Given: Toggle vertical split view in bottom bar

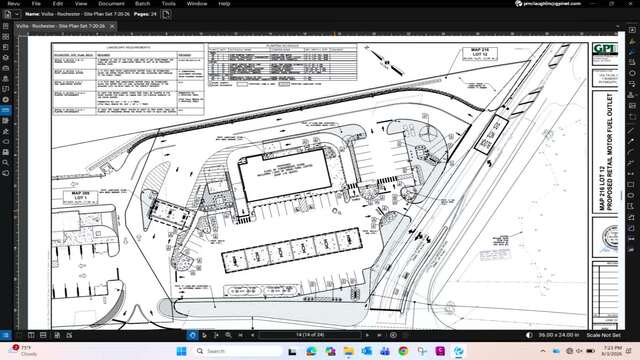Looking at the screenshot, I should 31,335.
